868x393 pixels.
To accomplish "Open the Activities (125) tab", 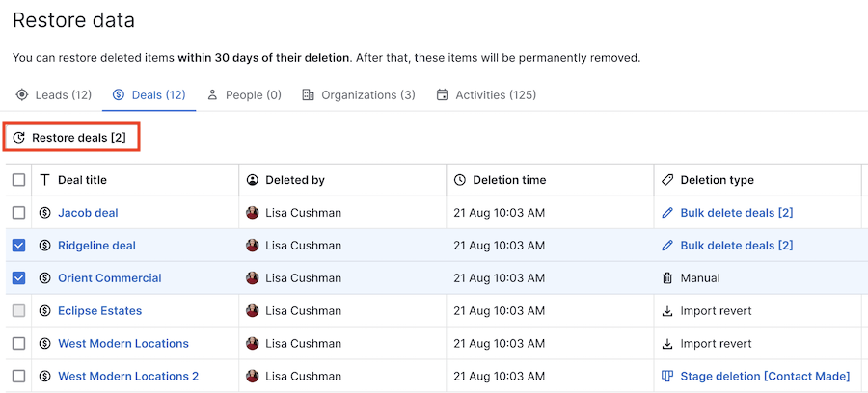I will 486,95.
